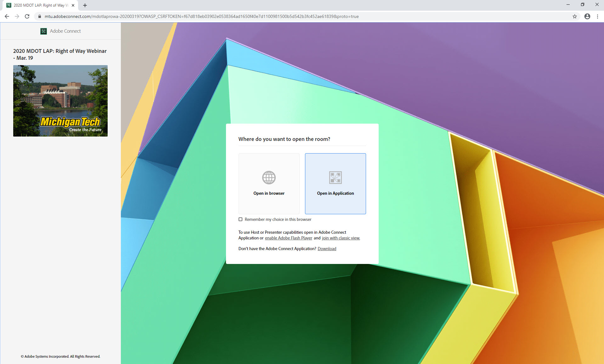The width and height of the screenshot is (604, 364).
Task: Follow the enable Adobe Flash Player link
Action: [289, 238]
